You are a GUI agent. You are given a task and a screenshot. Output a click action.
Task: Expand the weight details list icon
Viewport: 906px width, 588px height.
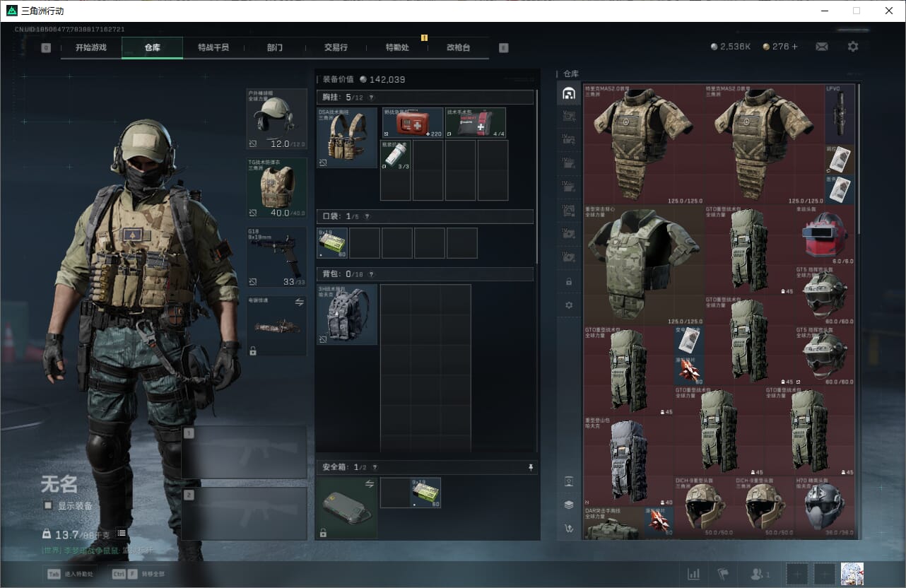click(122, 533)
